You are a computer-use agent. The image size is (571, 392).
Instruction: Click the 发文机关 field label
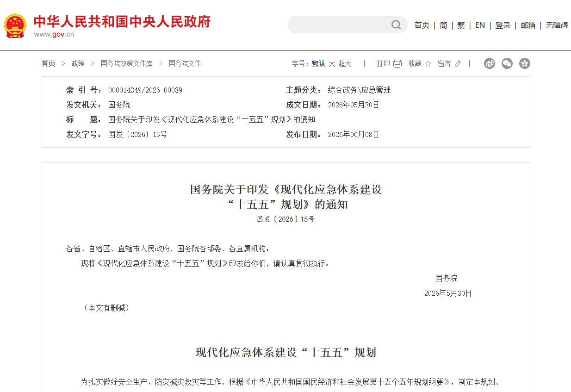point(84,105)
